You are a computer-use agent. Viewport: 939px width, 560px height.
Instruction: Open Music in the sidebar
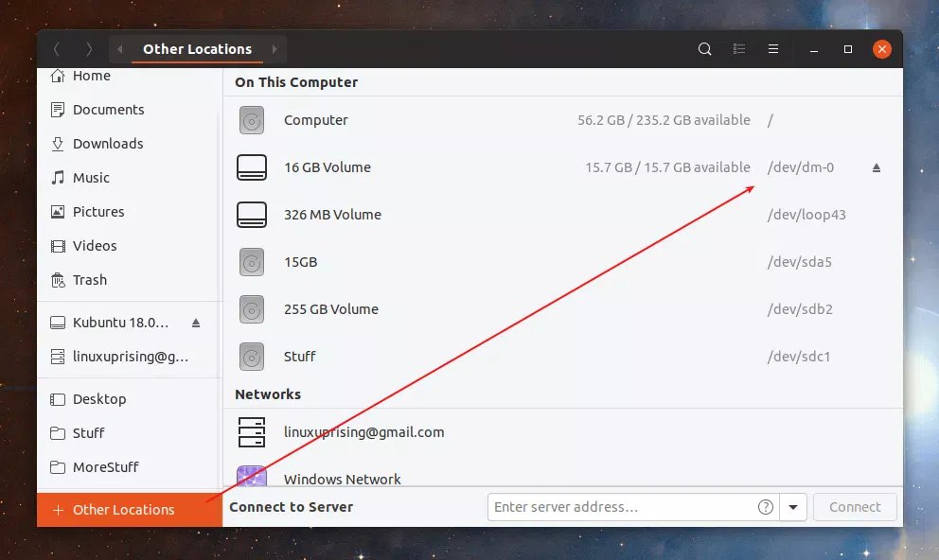pos(129,178)
